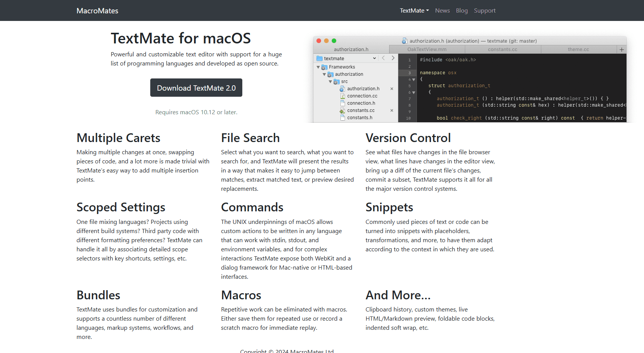Click the textmate folder icon in file browser
Image resolution: width=644 pixels, height=353 pixels.
click(x=320, y=58)
